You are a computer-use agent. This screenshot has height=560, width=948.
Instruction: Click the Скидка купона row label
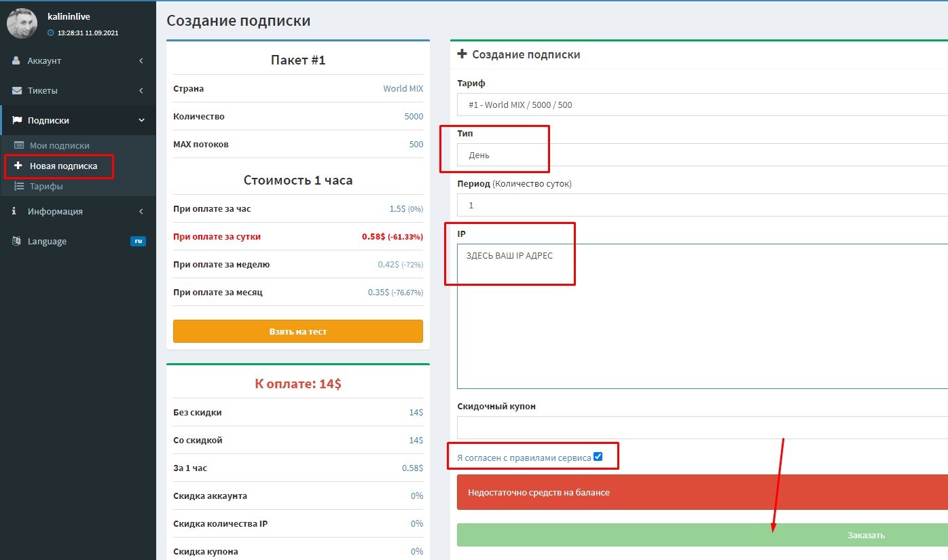coord(206,551)
